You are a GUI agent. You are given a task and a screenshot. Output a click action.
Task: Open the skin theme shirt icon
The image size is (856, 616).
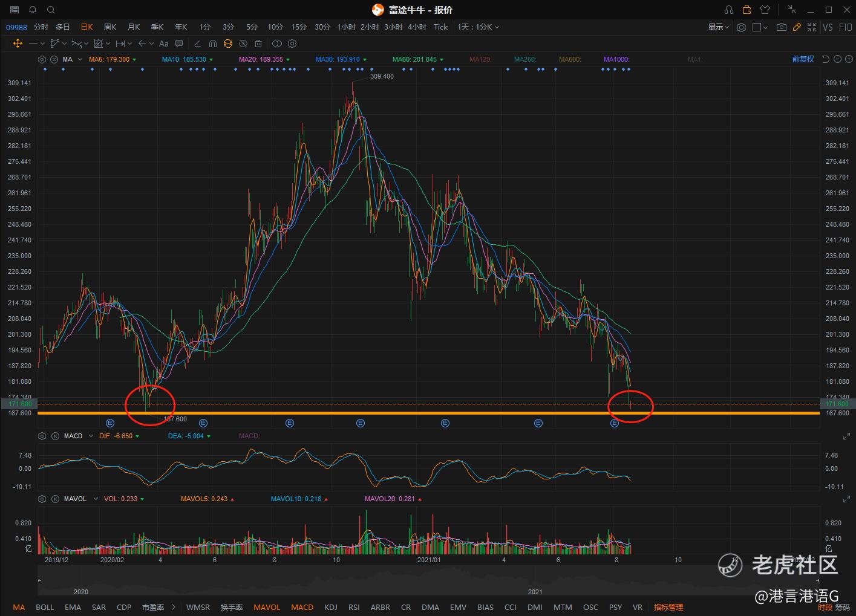click(x=765, y=10)
